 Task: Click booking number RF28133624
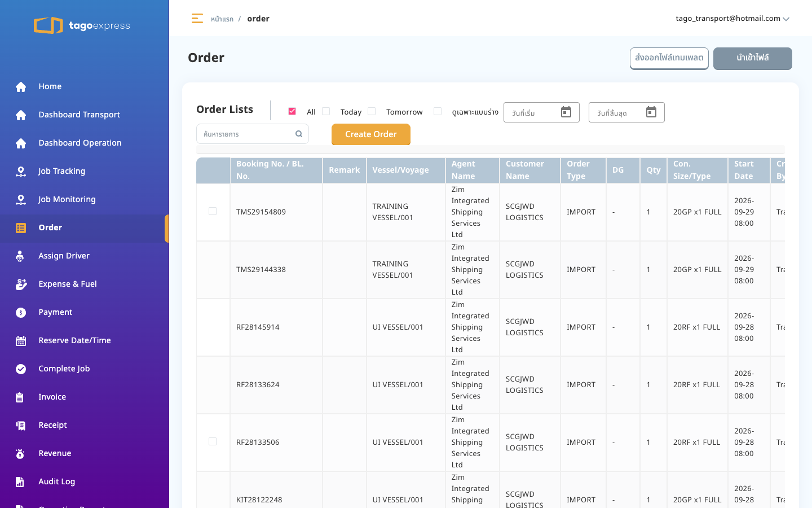click(x=258, y=384)
